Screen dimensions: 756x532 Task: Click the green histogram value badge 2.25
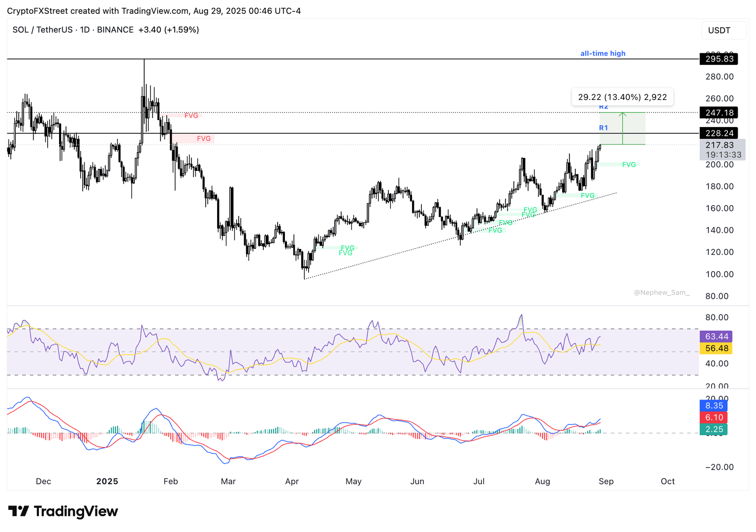714,429
